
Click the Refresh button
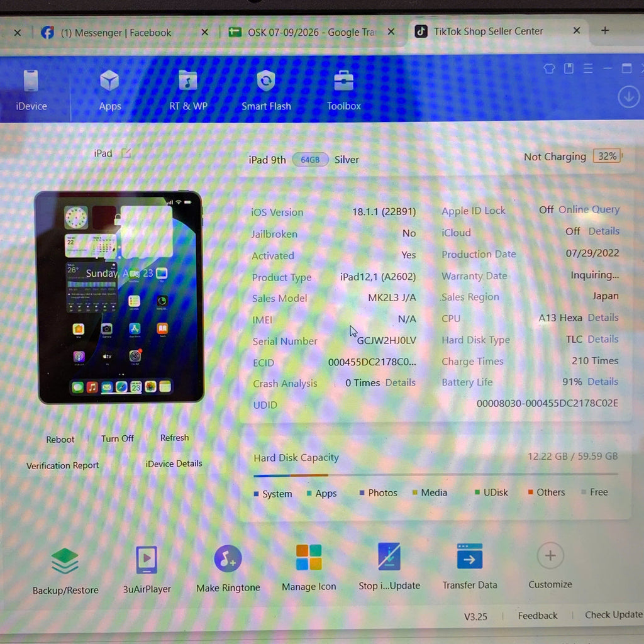coord(175,438)
